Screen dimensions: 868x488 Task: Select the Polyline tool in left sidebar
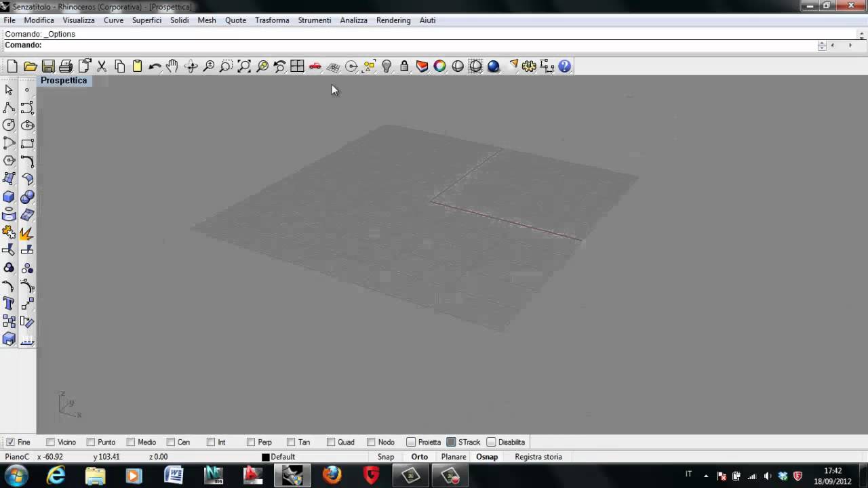pyautogui.click(x=9, y=108)
